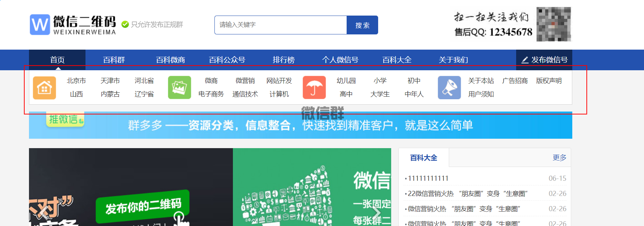Open the 电子商务 category link

(211, 94)
